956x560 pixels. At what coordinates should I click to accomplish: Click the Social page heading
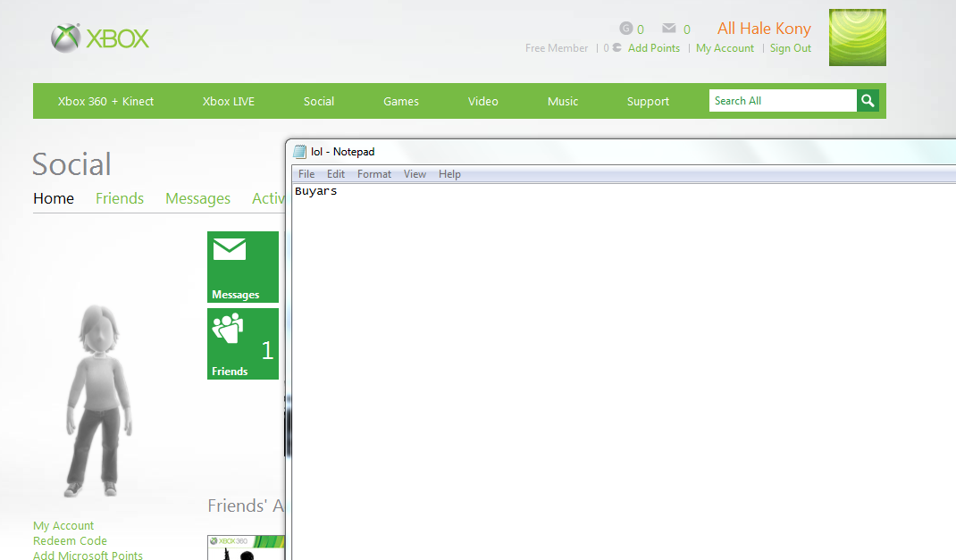(72, 164)
